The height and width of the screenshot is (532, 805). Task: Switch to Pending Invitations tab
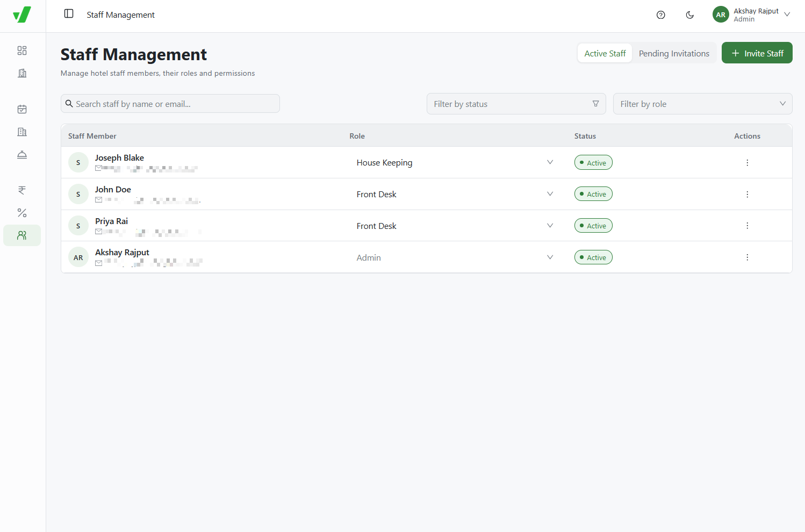674,53
